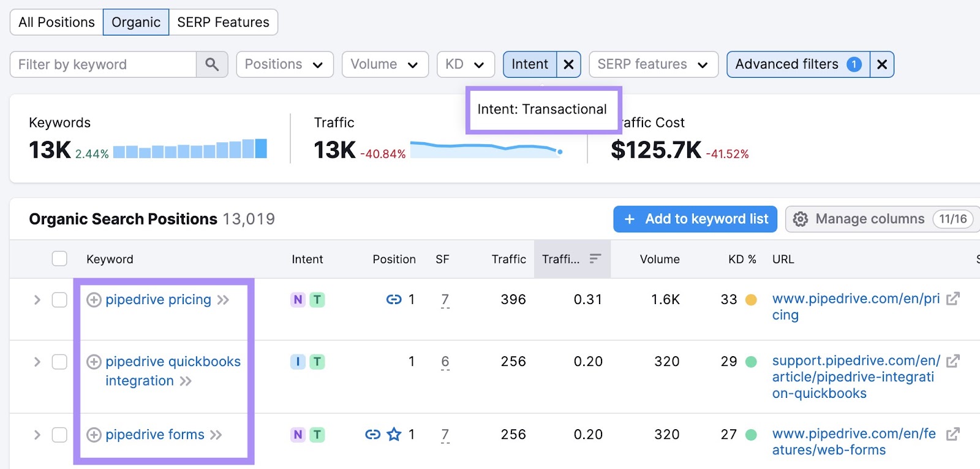Open the pipedrive forms keyword link
The height and width of the screenshot is (469, 980).
click(155, 435)
